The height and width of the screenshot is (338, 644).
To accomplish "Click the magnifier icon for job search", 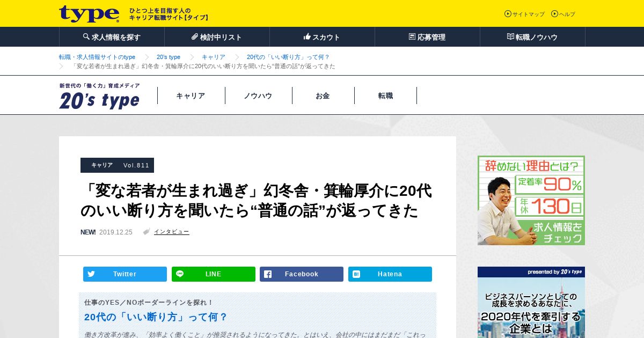I will point(86,36).
